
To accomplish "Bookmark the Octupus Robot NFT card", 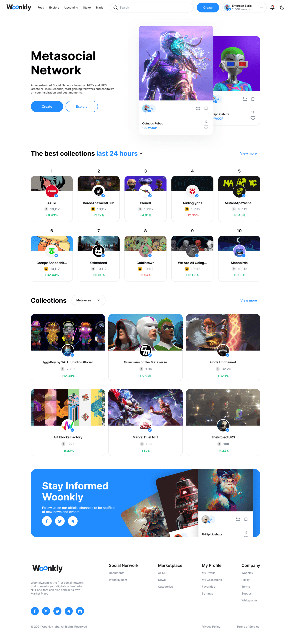I will [x=206, y=108].
